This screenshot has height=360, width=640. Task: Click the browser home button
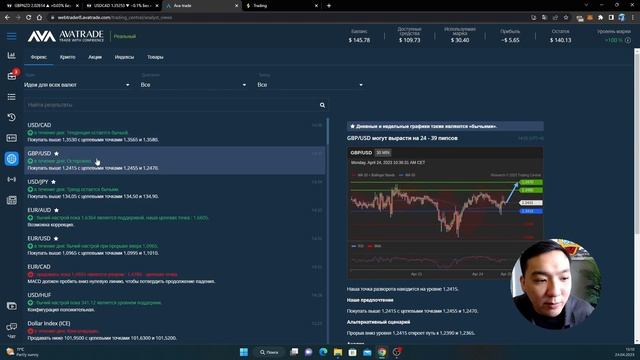[39, 18]
